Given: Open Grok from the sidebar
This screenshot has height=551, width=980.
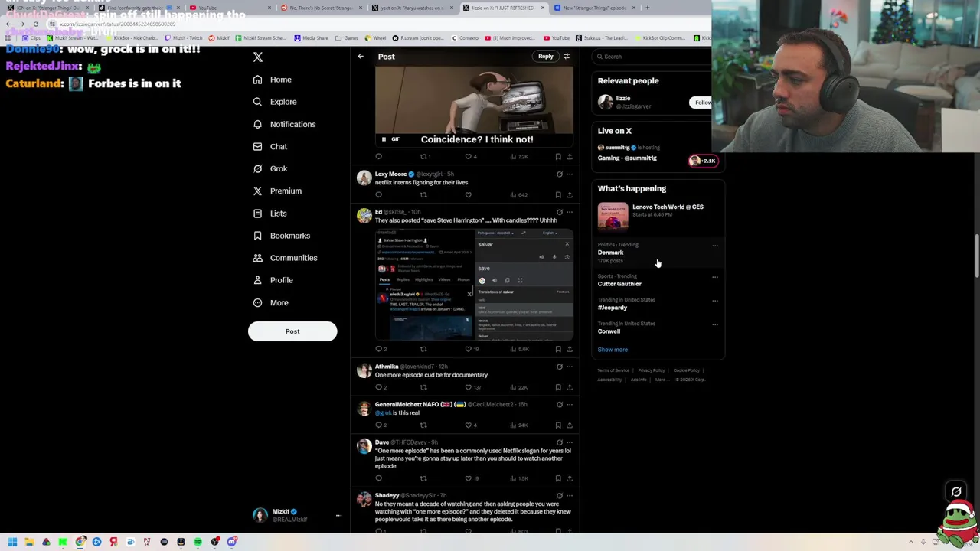Looking at the screenshot, I should point(269,168).
